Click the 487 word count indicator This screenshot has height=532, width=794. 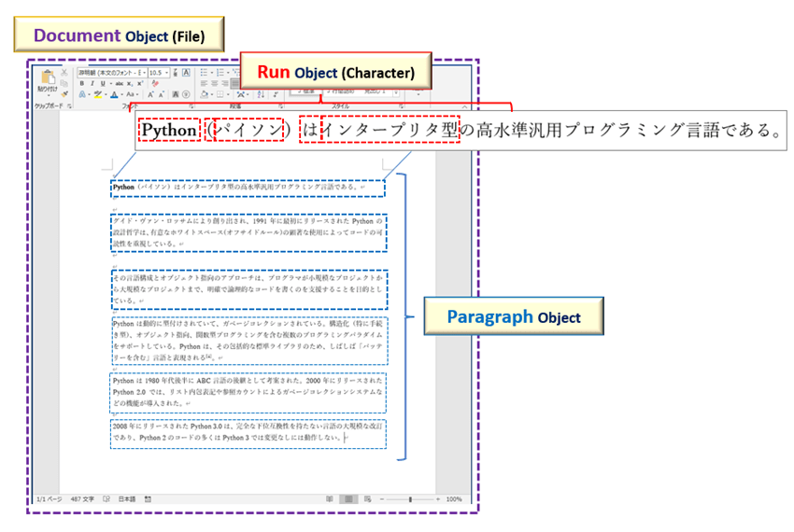82,499
